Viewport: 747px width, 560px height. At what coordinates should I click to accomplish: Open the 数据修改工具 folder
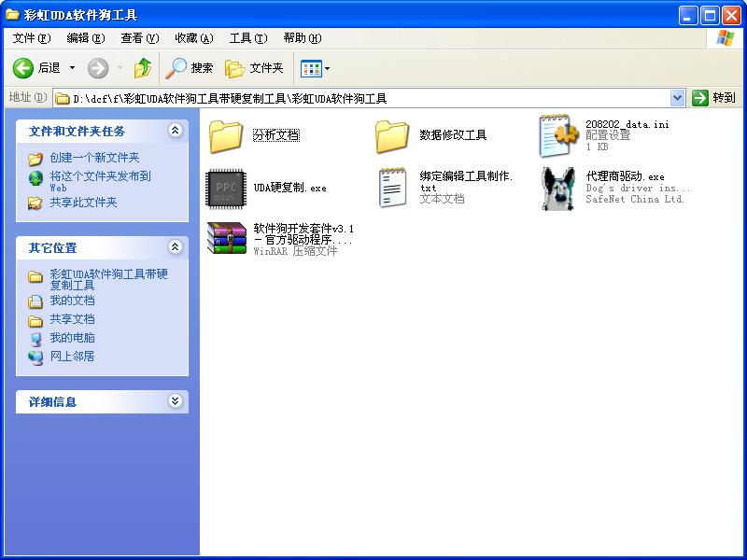tap(392, 135)
